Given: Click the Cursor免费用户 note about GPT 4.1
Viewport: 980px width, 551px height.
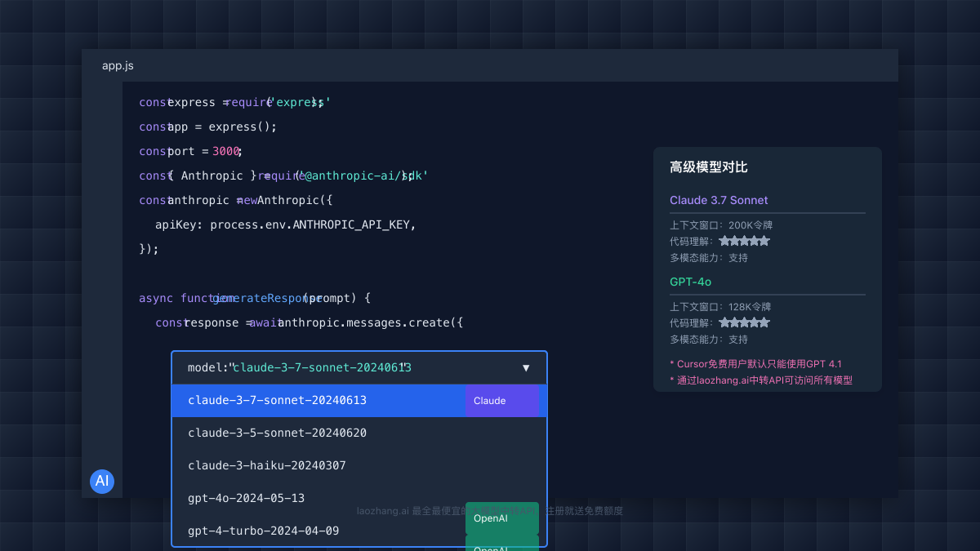Looking at the screenshot, I should point(755,364).
